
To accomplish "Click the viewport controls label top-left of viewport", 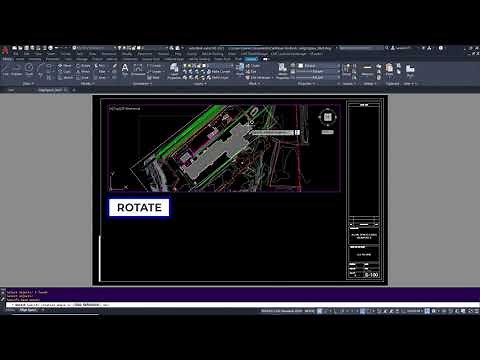I will [x=125, y=108].
